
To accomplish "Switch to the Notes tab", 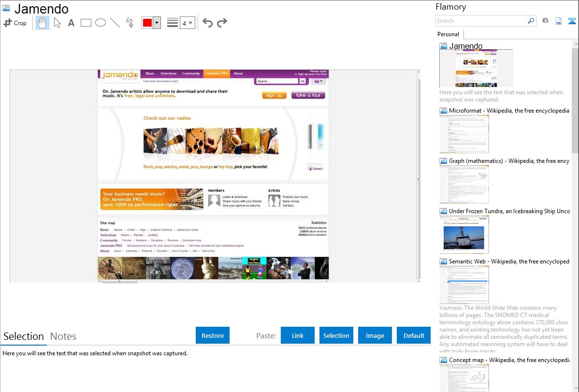I will pos(63,336).
